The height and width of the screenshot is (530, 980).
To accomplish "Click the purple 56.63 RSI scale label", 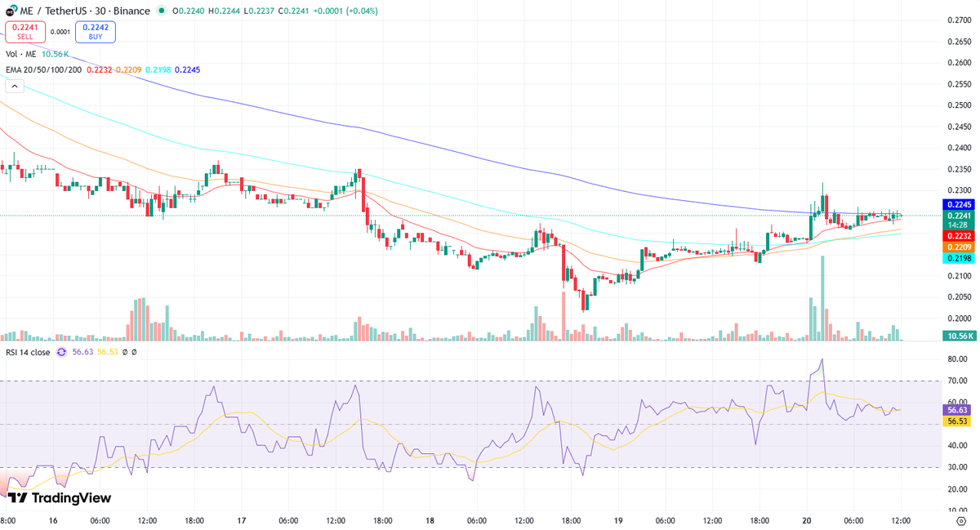I will click(x=958, y=410).
